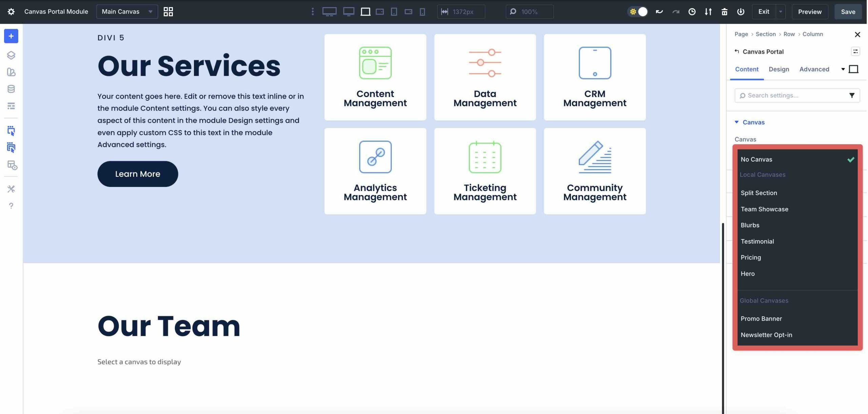Click the blue plus add-module button
The height and width of the screenshot is (414, 868).
tap(11, 36)
